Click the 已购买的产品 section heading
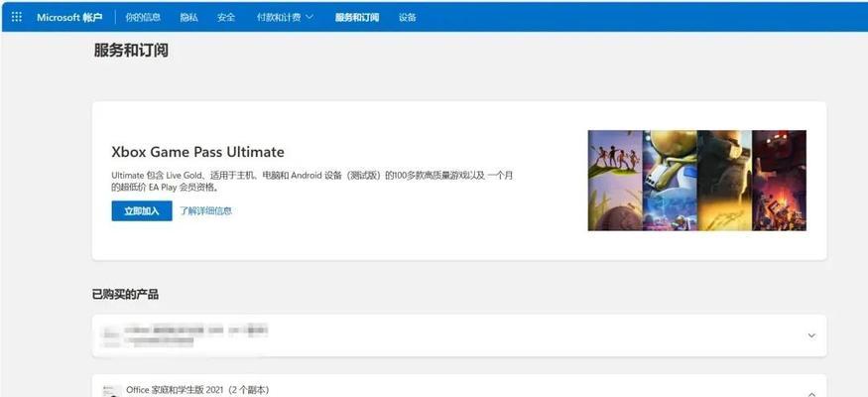Screen dimensions: 868x397 click(125, 295)
